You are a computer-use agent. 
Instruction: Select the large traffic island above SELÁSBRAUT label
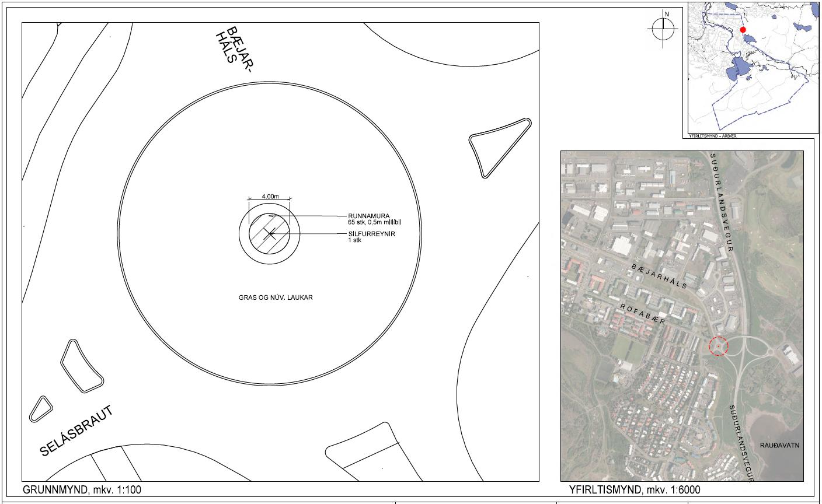(82, 366)
